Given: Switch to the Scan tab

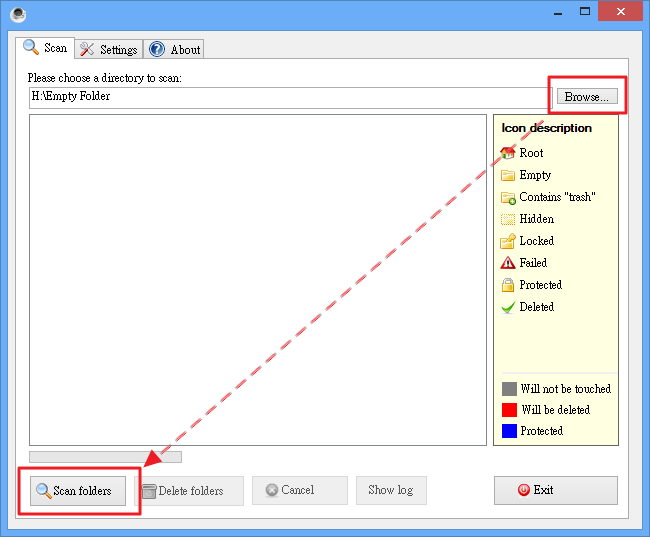Looking at the screenshot, I should (45, 48).
